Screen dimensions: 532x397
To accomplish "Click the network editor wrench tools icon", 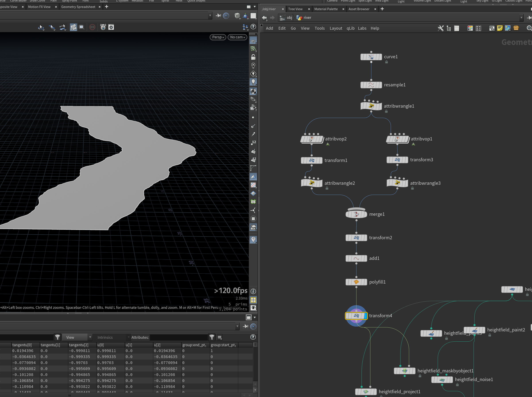I will coord(441,28).
